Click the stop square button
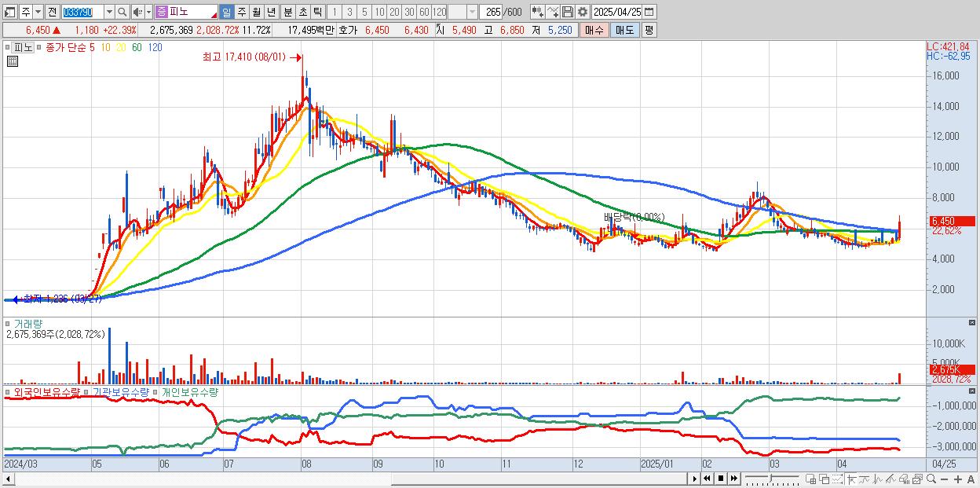The width and height of the screenshot is (980, 488). (721, 479)
